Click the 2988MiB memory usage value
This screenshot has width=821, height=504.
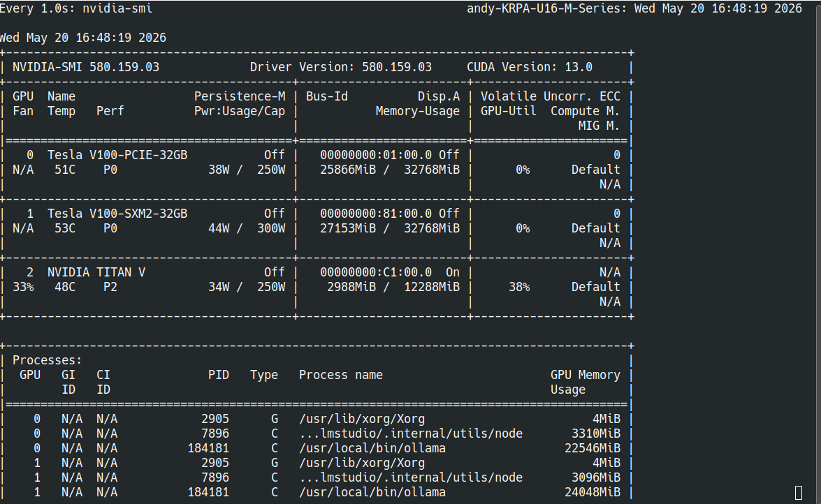351,287
